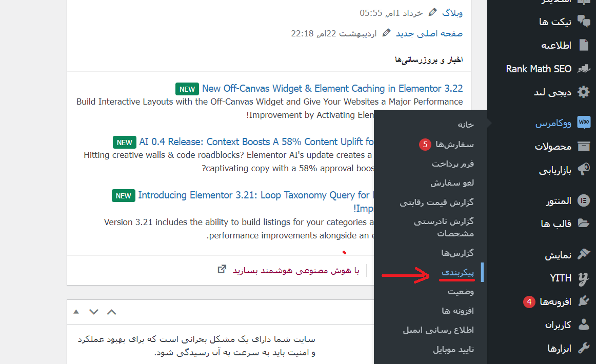Open the وبلاگ draft link
The width and height of the screenshot is (596, 364).
point(452,13)
